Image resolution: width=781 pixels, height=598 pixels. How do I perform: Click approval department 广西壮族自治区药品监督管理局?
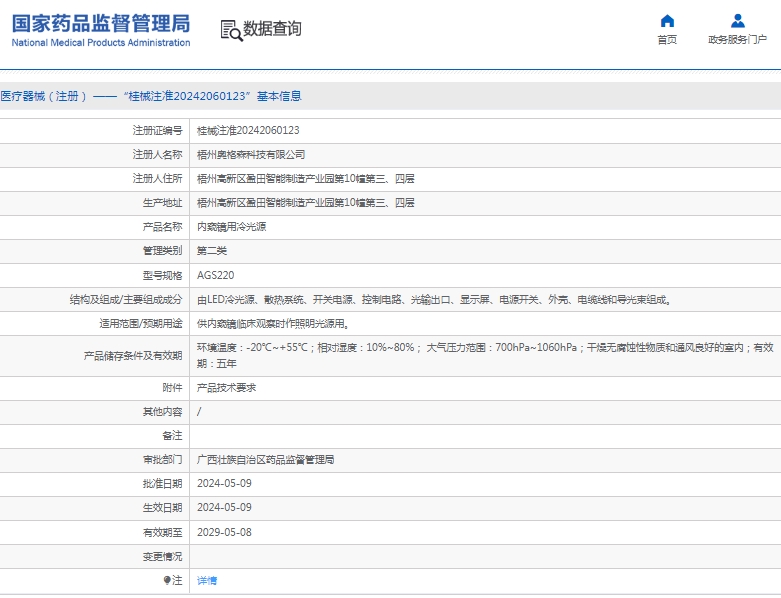[x=265, y=460]
